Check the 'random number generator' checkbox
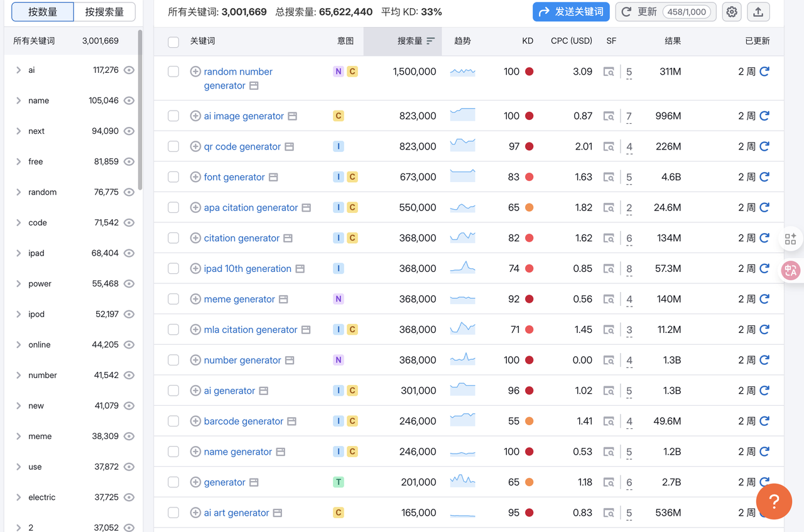The image size is (804, 532). click(173, 72)
